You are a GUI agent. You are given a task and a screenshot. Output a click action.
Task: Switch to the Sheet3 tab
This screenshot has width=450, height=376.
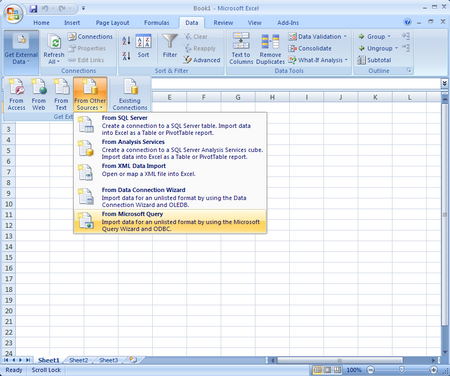click(108, 360)
